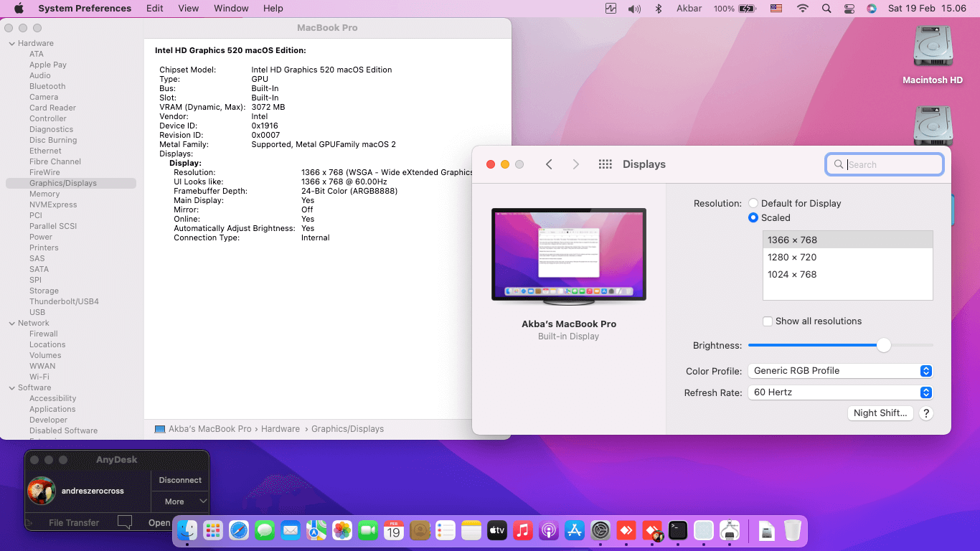980x551 pixels.
Task: Click the System Preferences gear in the Dock
Action: click(x=600, y=530)
